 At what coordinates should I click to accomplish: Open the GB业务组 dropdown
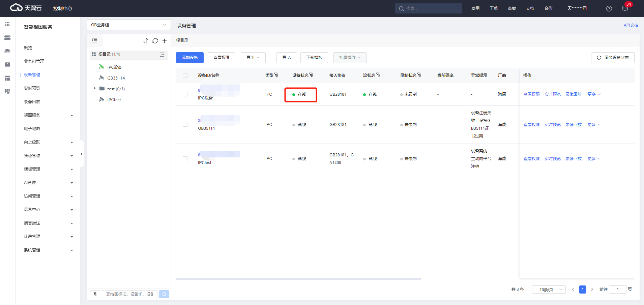pos(129,25)
